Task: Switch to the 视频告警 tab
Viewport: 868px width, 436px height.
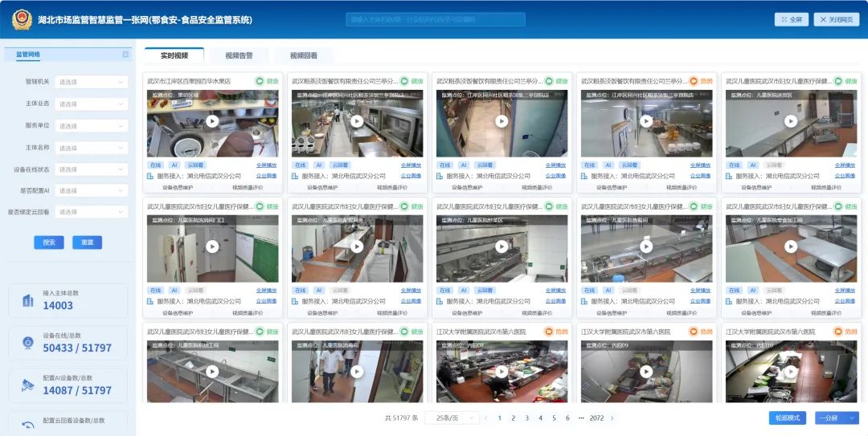Action: tap(240, 55)
